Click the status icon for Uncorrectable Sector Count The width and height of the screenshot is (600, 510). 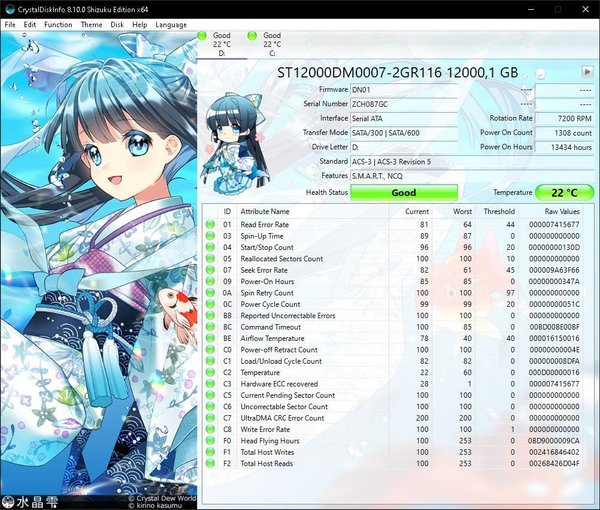click(x=210, y=406)
